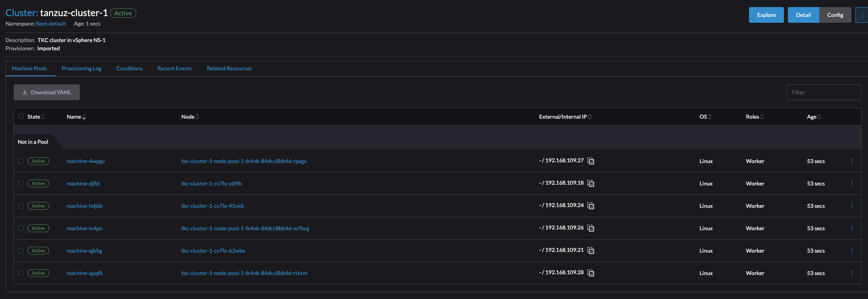Viewport: 868px width, 299px height.
Task: Open machine-qjkbg link
Action: point(84,251)
